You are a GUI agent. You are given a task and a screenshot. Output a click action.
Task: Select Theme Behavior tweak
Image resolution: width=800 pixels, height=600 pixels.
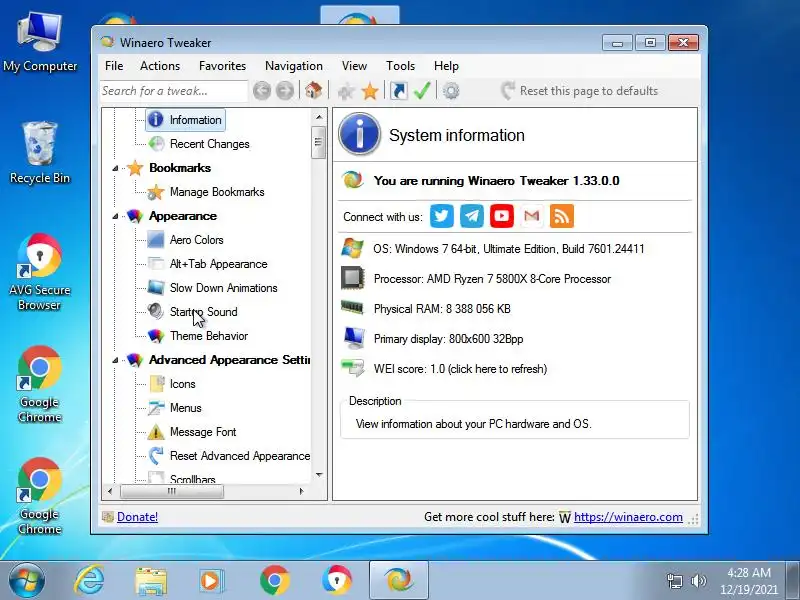point(209,336)
